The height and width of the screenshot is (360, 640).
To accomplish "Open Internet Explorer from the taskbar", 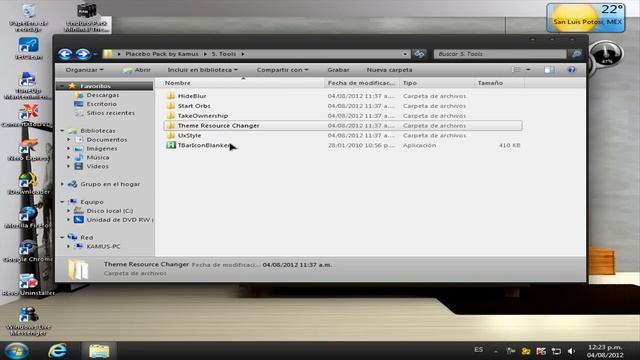I will [x=58, y=351].
